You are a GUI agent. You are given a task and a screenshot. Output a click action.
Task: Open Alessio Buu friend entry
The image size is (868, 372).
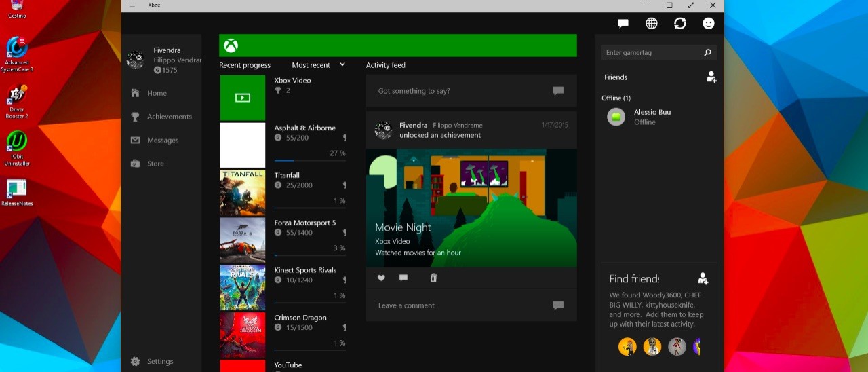659,117
